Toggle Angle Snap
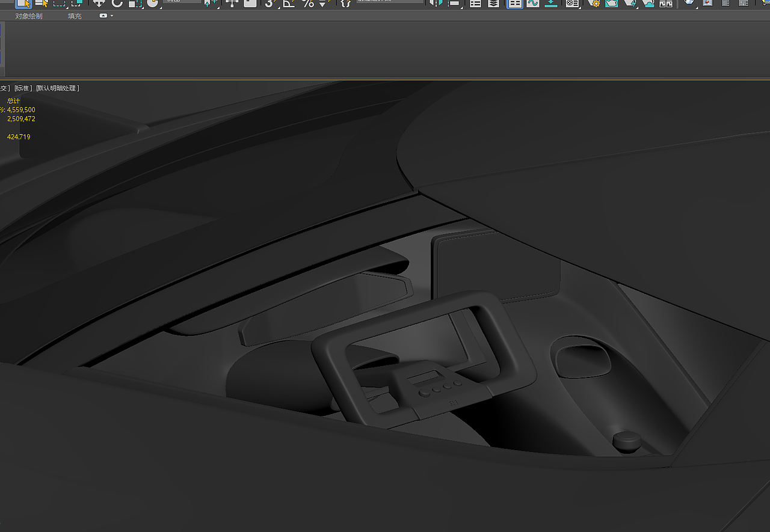The height and width of the screenshot is (532, 770). [289, 2]
